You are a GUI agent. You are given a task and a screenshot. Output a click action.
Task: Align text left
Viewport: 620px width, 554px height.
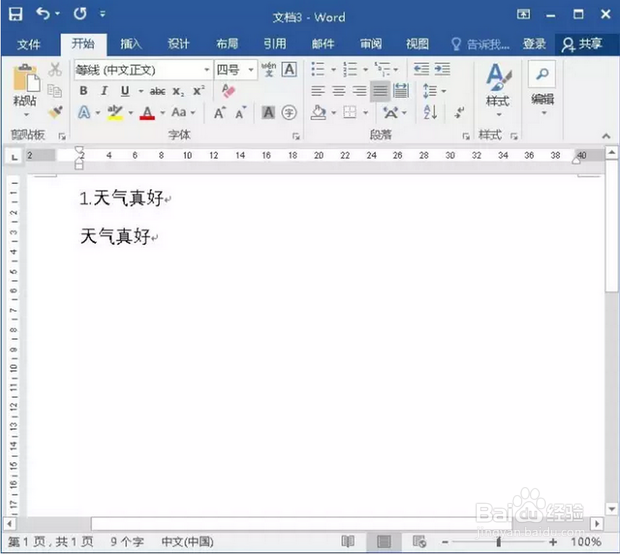318,91
